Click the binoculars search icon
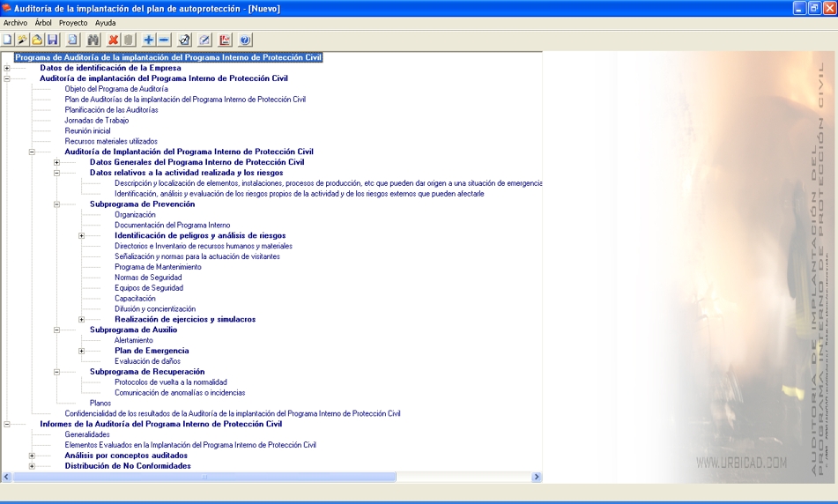838x504 pixels. (93, 40)
